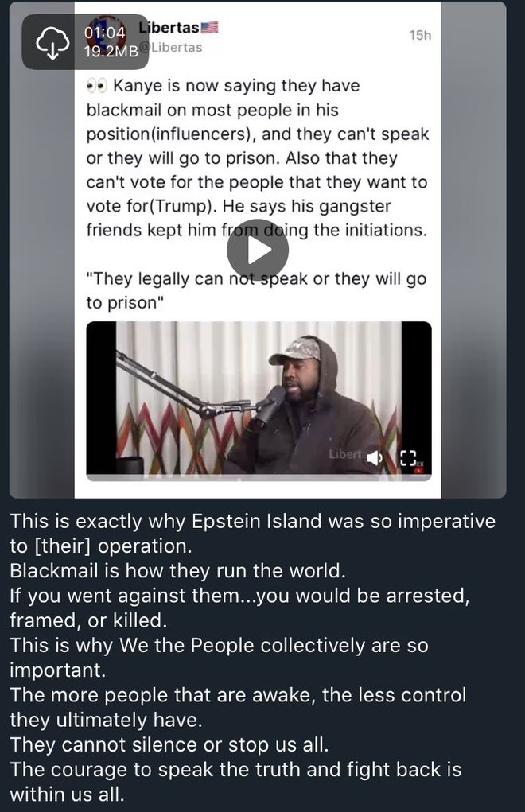Select the post text starting 'Kanye is now saying'
This screenshot has width=525, height=812.
257,158
